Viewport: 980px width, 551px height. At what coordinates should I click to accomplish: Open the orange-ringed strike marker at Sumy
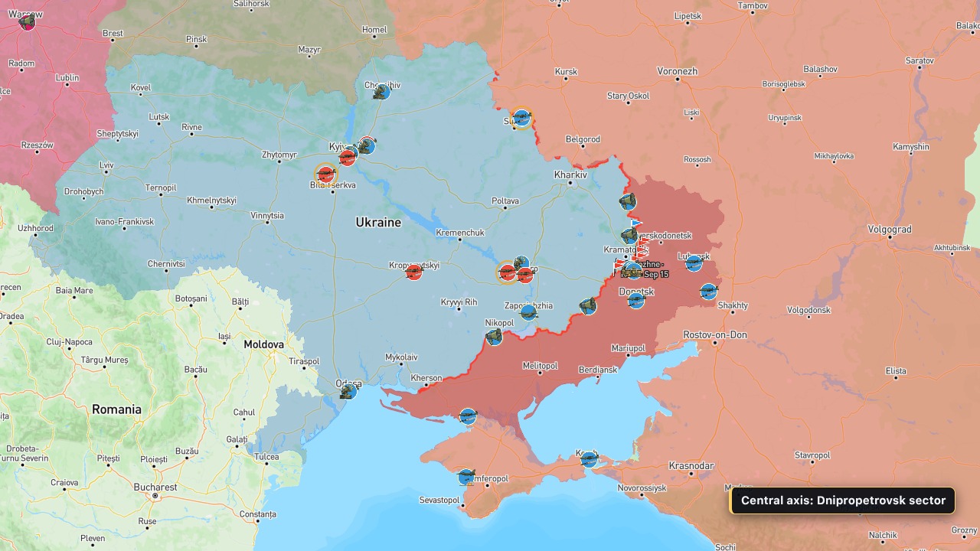click(521, 118)
